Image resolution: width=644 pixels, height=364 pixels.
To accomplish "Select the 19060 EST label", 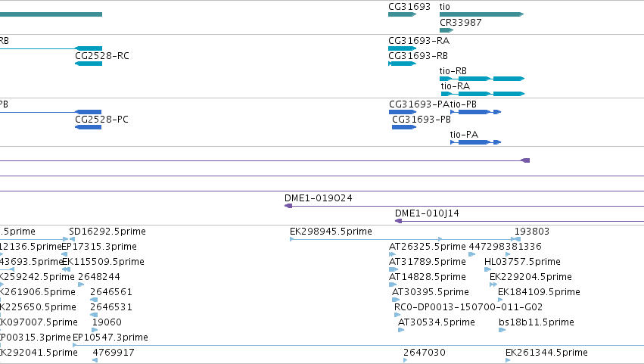I will [107, 323].
